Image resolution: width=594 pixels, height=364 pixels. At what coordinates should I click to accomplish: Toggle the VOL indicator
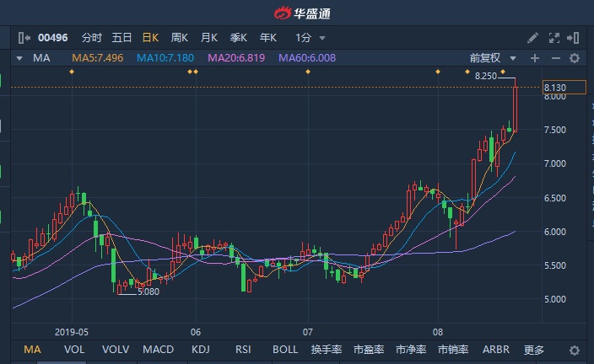tap(74, 350)
